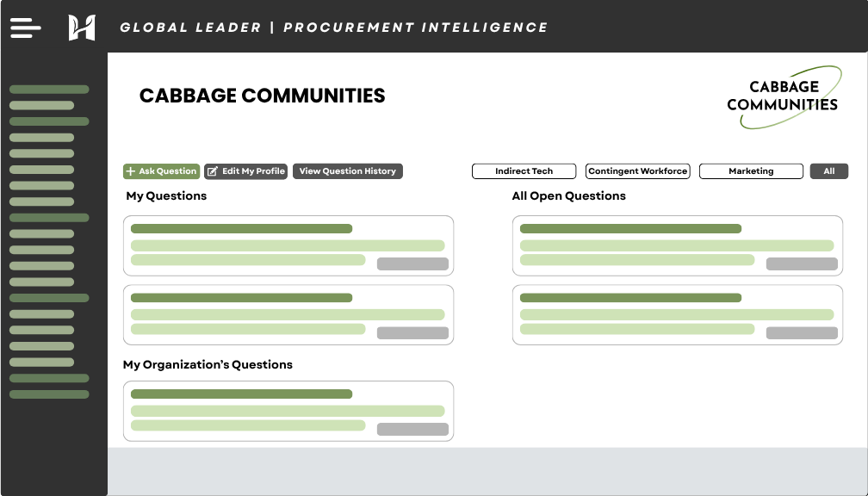868x496 pixels.
Task: Select the bottom item in the left sidebar
Action: pyautogui.click(x=49, y=394)
